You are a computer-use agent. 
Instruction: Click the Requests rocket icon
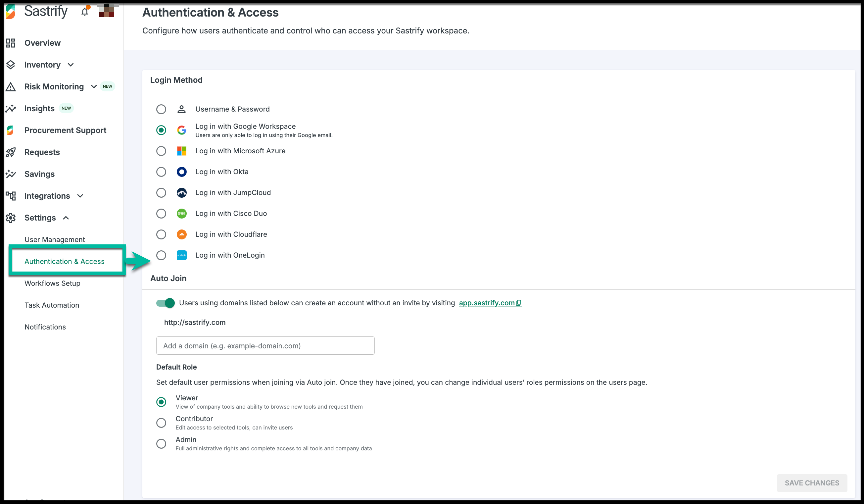[x=11, y=152]
